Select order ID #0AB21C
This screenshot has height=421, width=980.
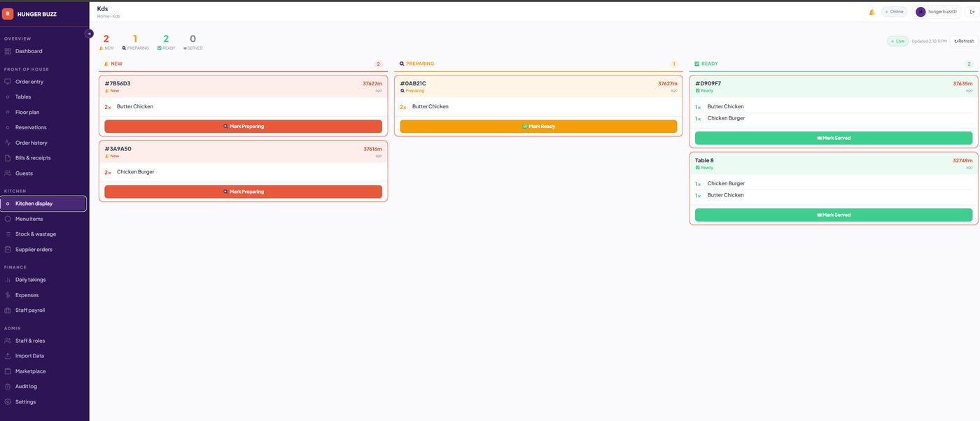click(x=413, y=83)
